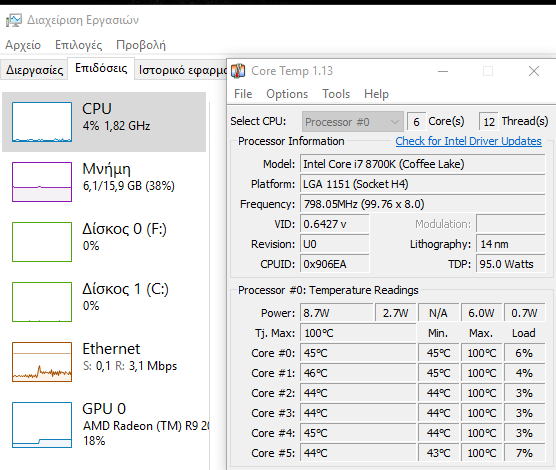Image resolution: width=556 pixels, height=470 pixels.
Task: Open the Tools menu in Core Temp
Action: [x=336, y=94]
